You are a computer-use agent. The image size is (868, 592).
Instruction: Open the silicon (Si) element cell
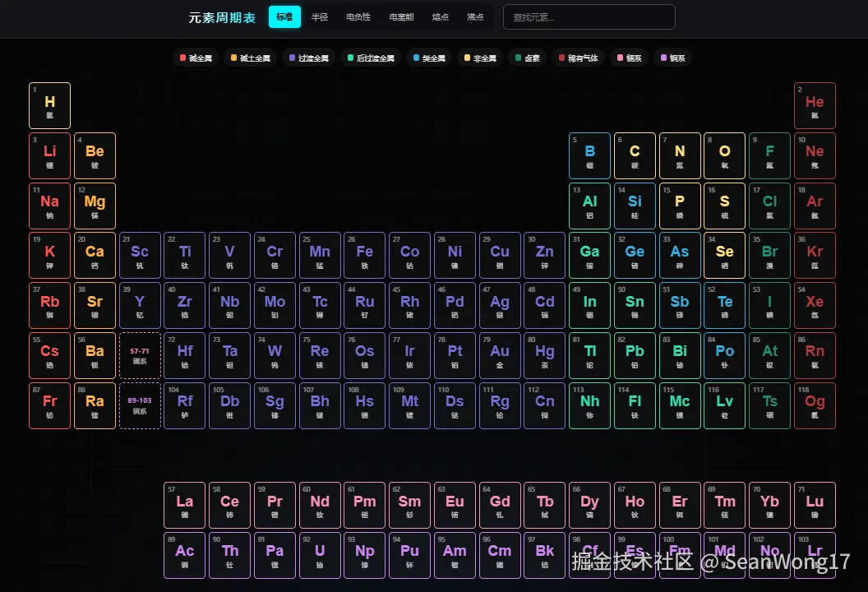coord(635,206)
